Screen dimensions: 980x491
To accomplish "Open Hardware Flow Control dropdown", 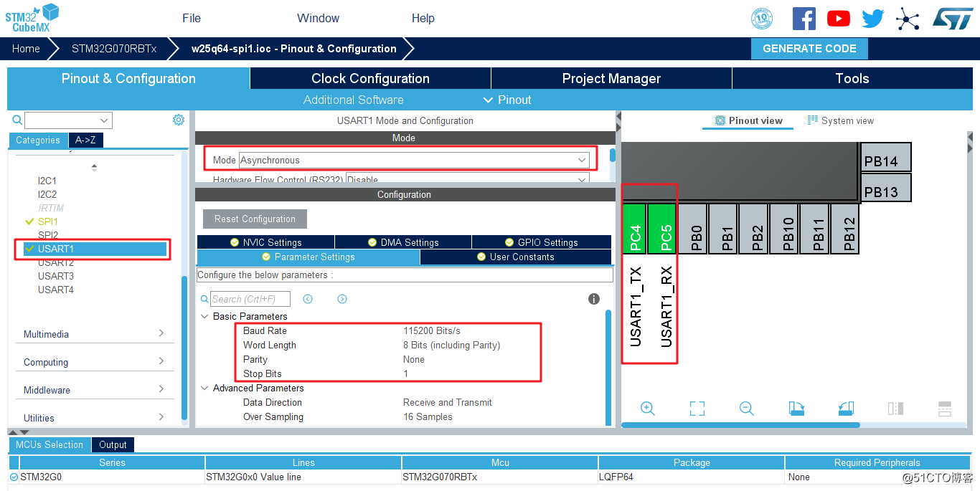I will pos(468,178).
